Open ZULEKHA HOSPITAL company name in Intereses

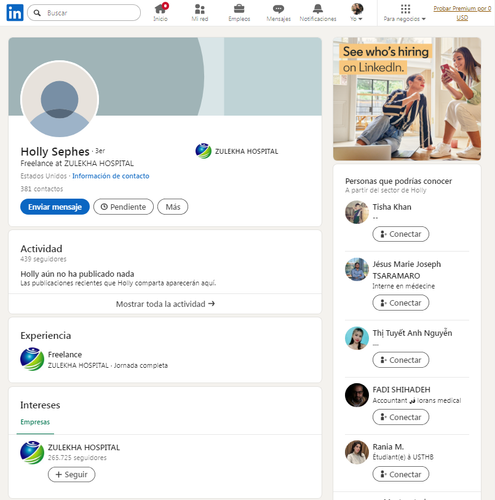[84, 447]
